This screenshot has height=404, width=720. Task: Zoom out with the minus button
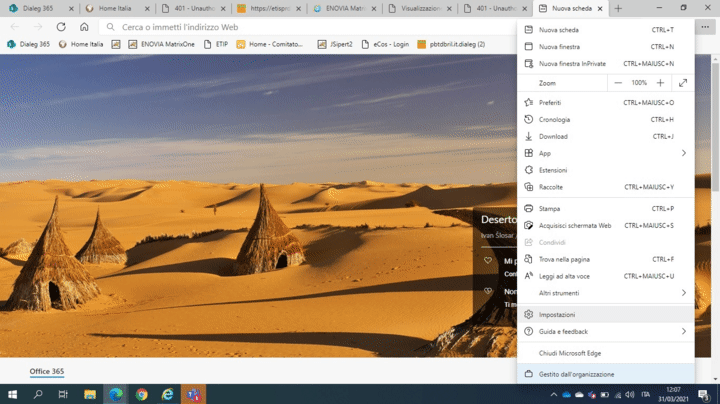(618, 83)
